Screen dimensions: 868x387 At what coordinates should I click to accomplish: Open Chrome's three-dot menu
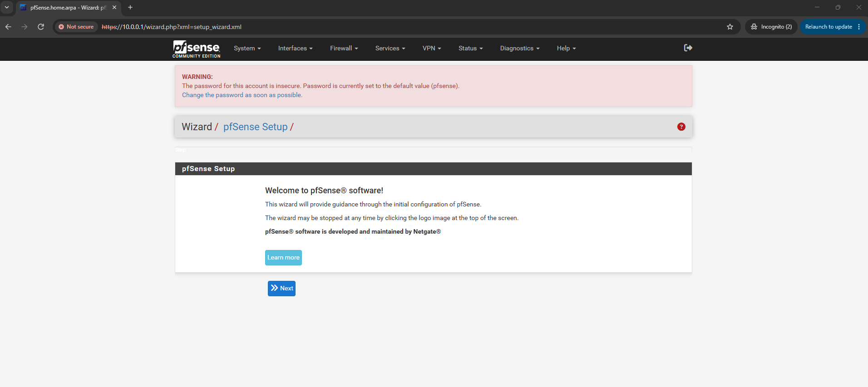point(859,27)
